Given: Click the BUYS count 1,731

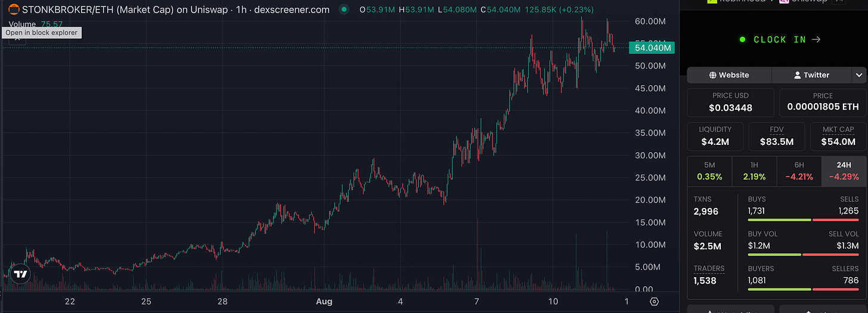Looking at the screenshot, I should [x=756, y=210].
